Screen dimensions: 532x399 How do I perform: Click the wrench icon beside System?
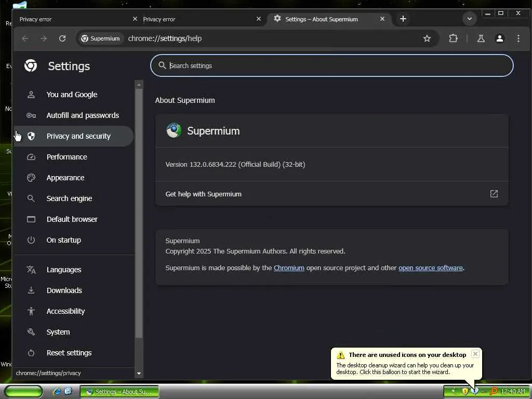31,332
